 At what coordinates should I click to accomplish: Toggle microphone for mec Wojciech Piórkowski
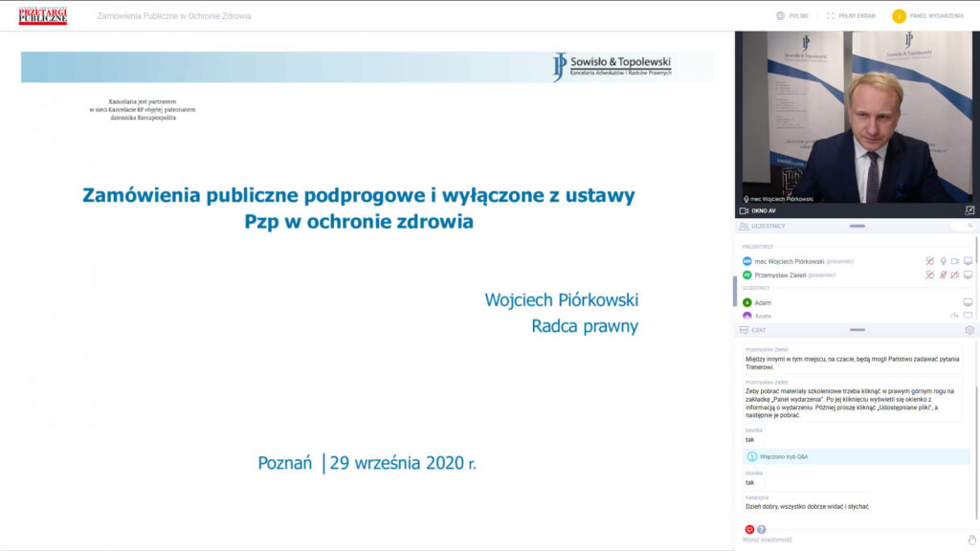pyautogui.click(x=943, y=261)
